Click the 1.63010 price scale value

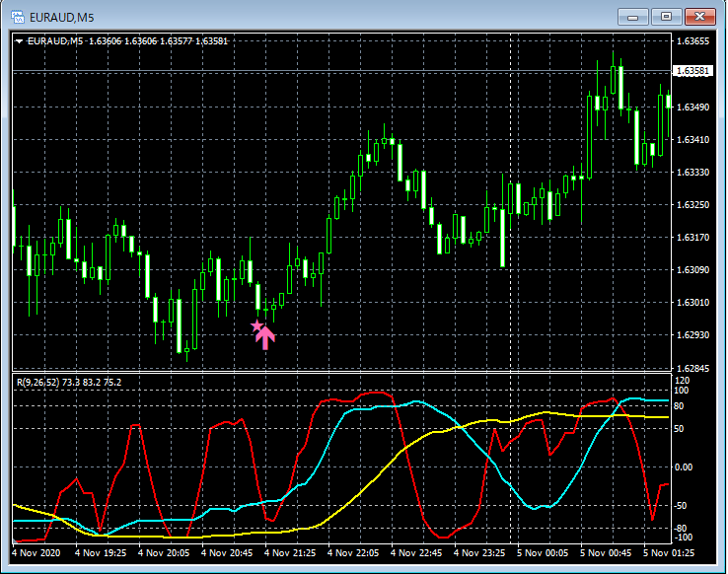pyautogui.click(x=692, y=303)
